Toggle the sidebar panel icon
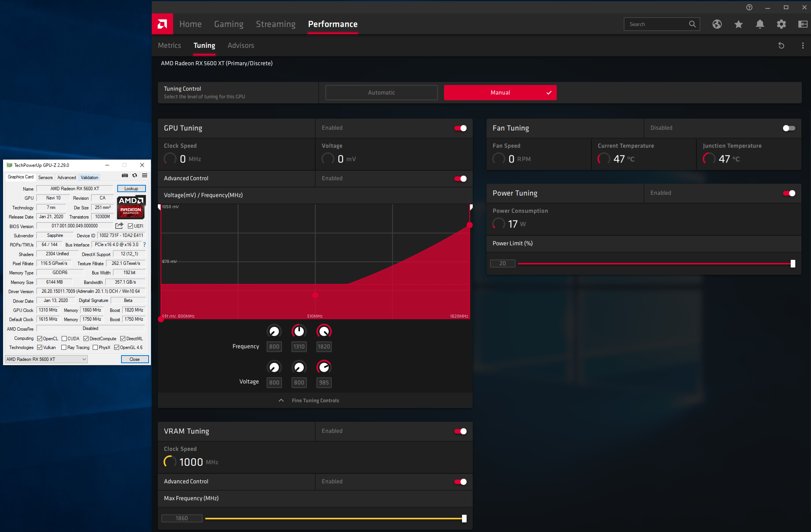 click(803, 24)
